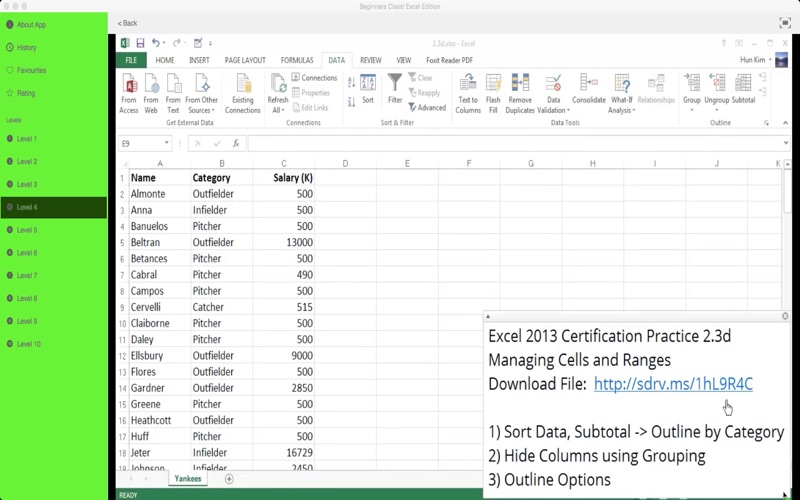This screenshot has width=800, height=500.
Task: Select Level 5 in sidebar
Action: [27, 230]
